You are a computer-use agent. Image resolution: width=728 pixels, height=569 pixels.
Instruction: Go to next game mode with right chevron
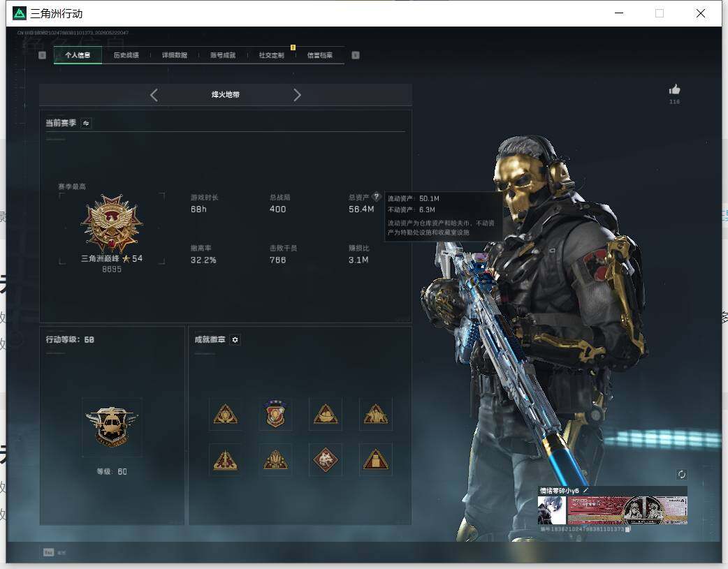click(x=297, y=95)
